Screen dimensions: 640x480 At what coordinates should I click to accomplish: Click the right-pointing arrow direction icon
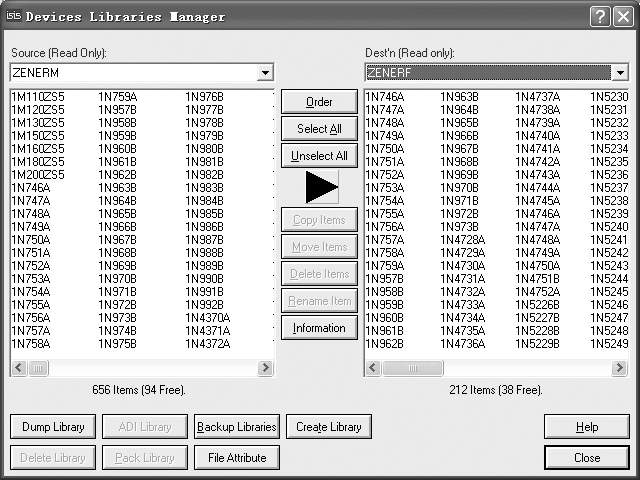(x=320, y=187)
